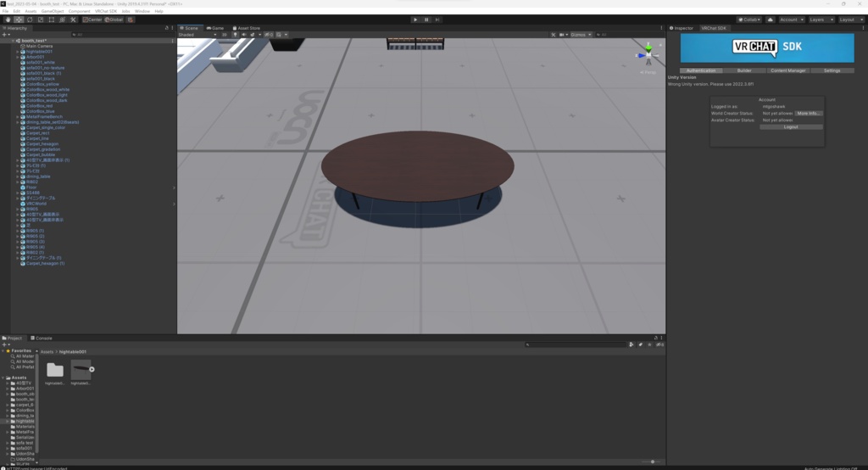
Task: Open the Inspector panel options menu
Action: point(863,28)
